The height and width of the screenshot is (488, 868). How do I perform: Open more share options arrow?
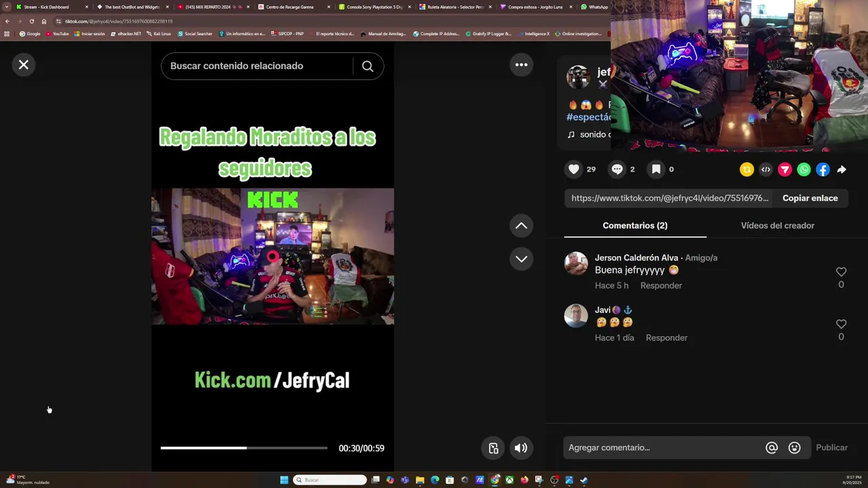coord(842,169)
